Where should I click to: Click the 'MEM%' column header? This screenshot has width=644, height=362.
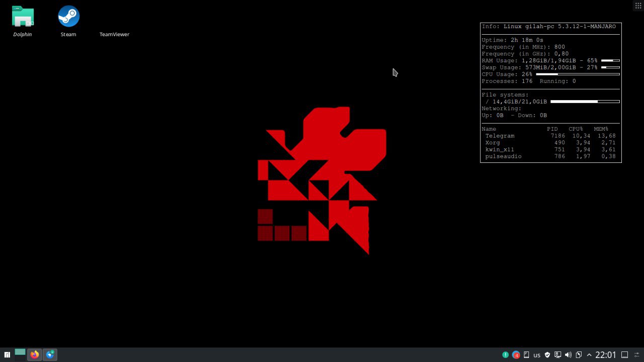click(x=601, y=129)
